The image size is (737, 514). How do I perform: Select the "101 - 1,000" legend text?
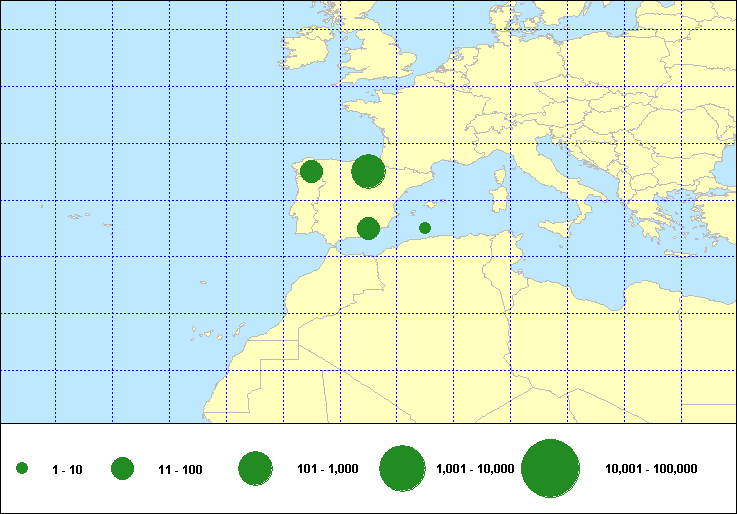click(x=328, y=469)
